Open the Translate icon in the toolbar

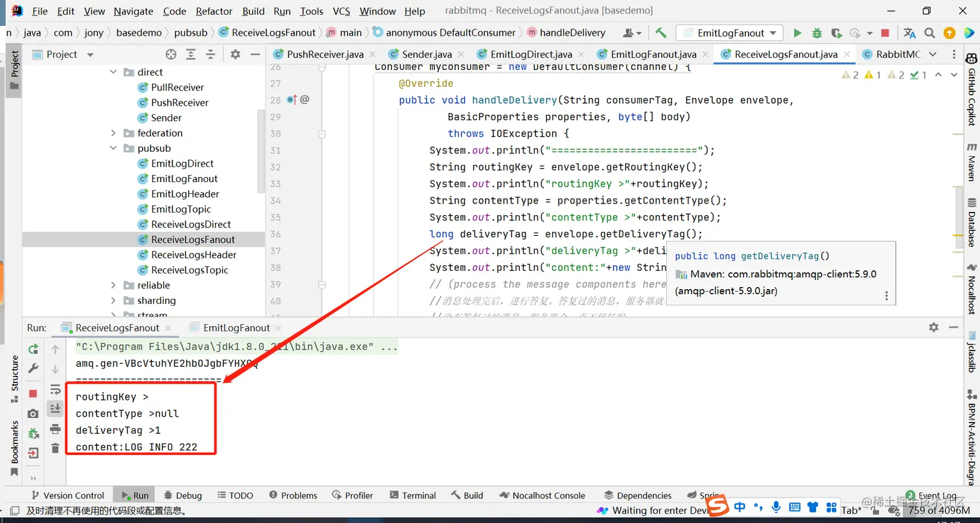click(909, 33)
